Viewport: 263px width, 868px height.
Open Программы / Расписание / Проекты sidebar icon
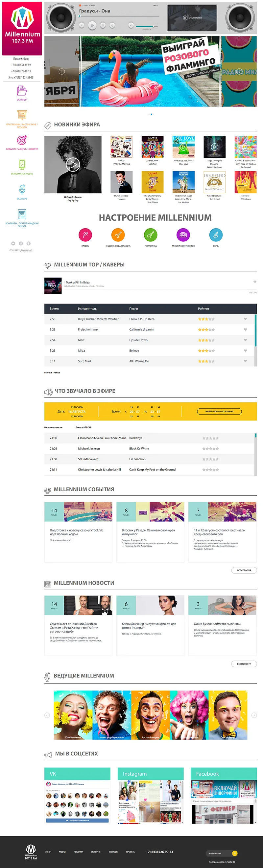[x=22, y=115]
